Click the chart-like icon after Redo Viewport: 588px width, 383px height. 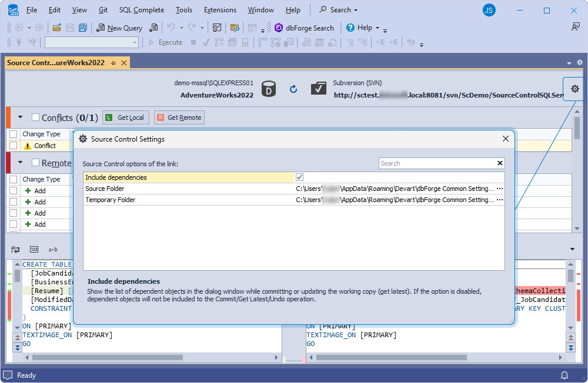pyautogui.click(x=217, y=28)
